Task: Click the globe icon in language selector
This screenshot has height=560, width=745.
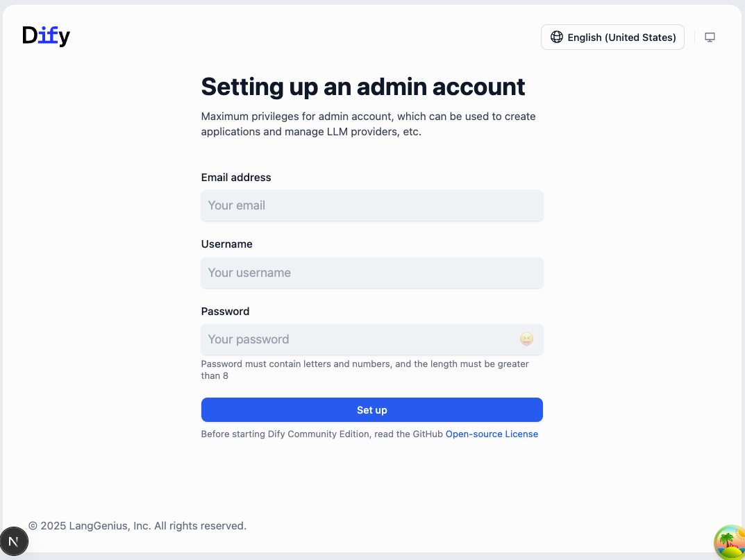Action: point(556,37)
